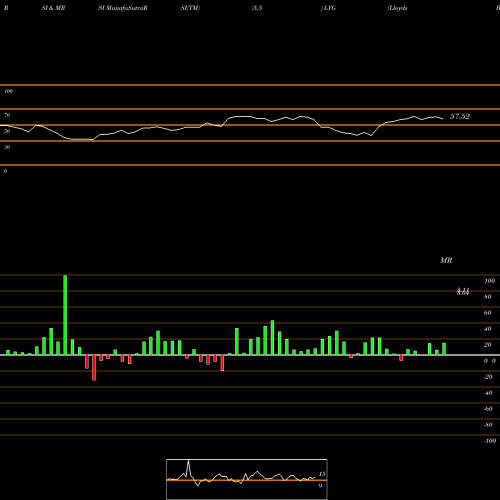Click the tallest green histogram bar
Image resolution: width=500 pixels, height=500 pixels.
(x=65, y=315)
